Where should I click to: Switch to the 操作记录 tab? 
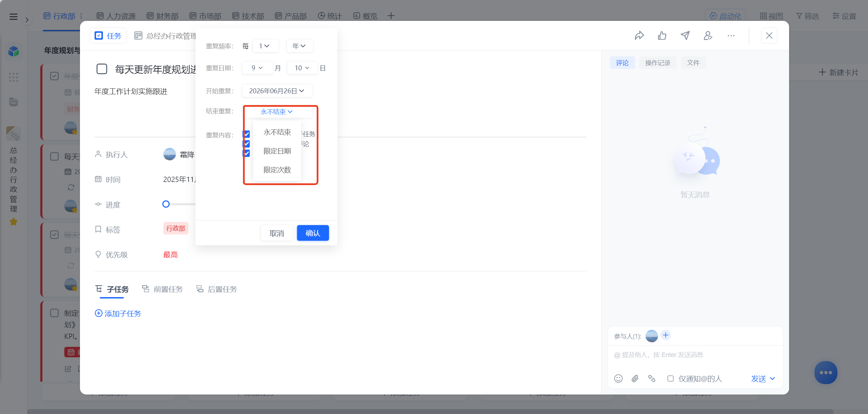click(658, 63)
